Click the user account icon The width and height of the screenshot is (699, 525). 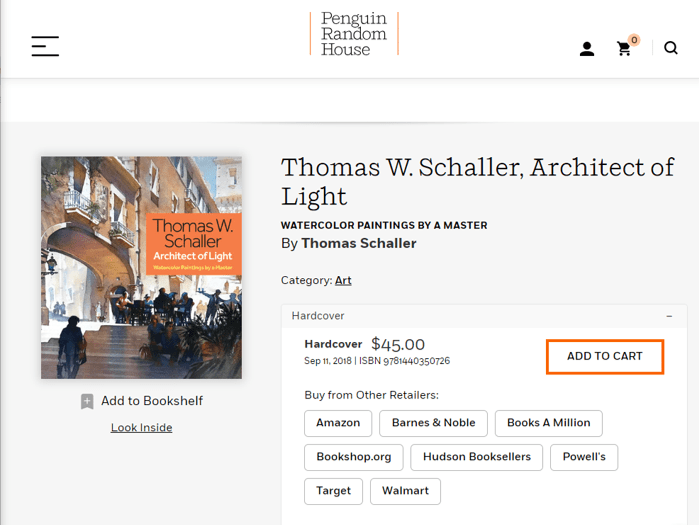tap(587, 48)
